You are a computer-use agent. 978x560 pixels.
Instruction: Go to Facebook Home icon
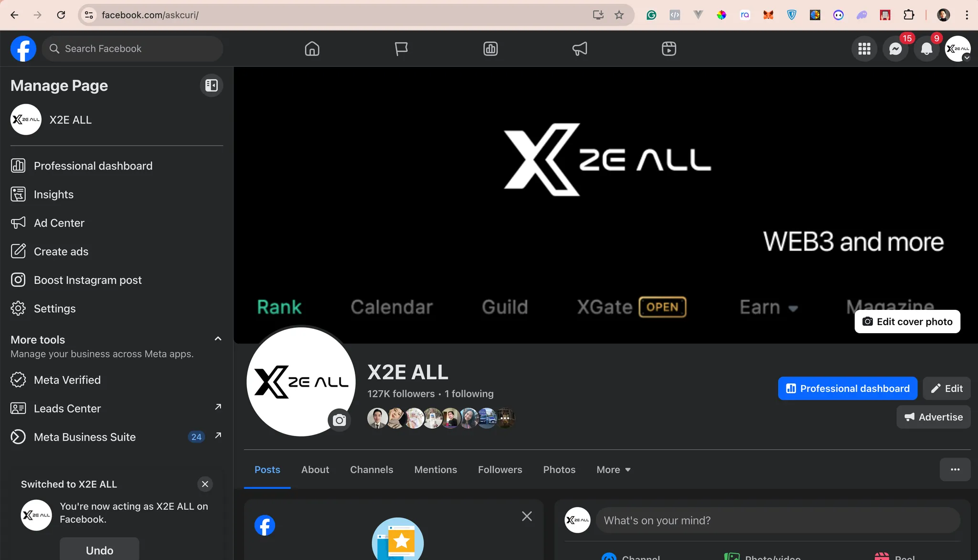(312, 49)
